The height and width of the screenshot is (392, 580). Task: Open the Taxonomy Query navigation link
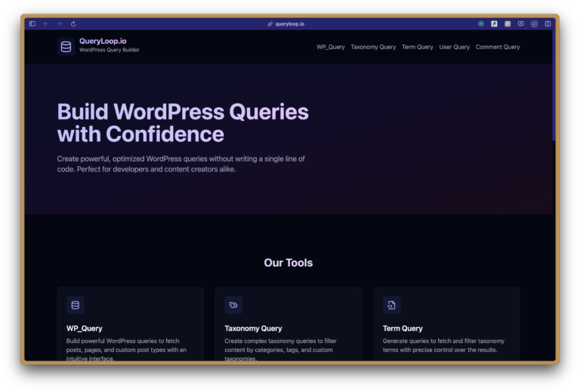pyautogui.click(x=373, y=47)
